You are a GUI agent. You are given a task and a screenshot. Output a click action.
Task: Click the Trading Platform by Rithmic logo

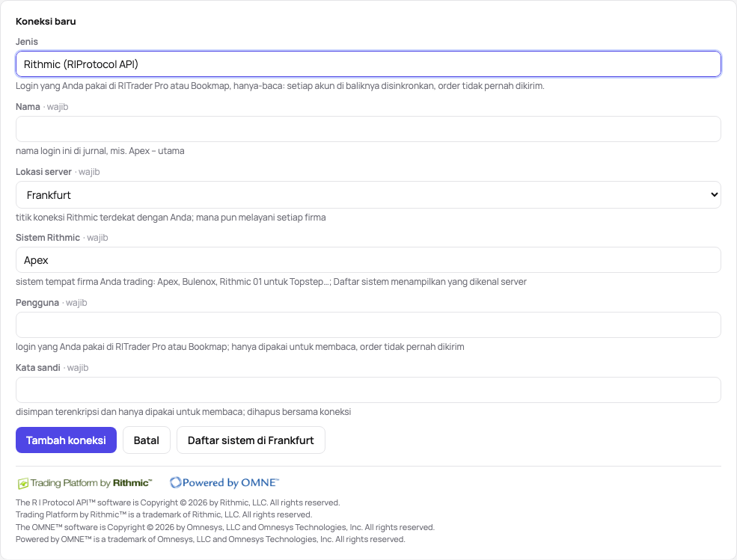(x=85, y=483)
